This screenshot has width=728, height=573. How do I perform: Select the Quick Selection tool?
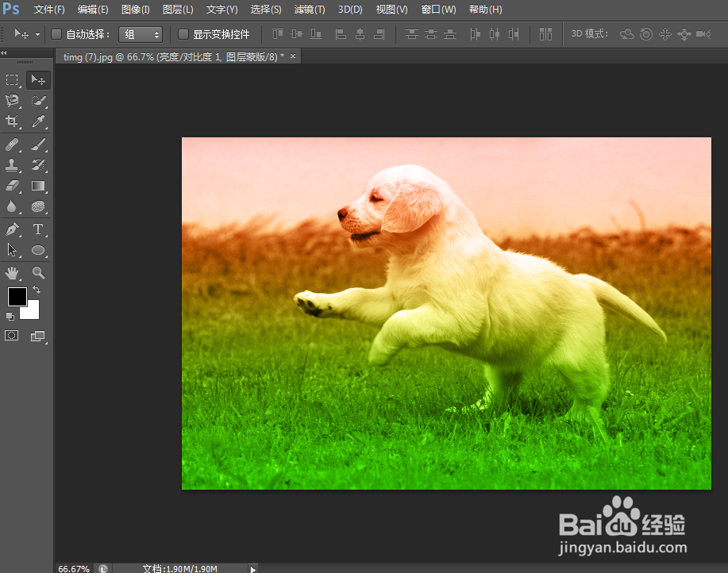[38, 101]
